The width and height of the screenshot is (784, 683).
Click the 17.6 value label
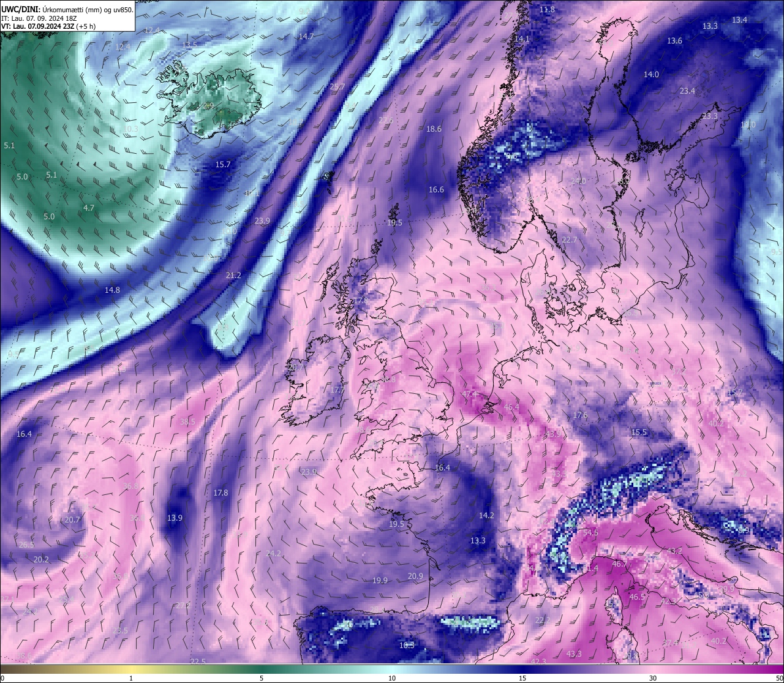(580, 416)
